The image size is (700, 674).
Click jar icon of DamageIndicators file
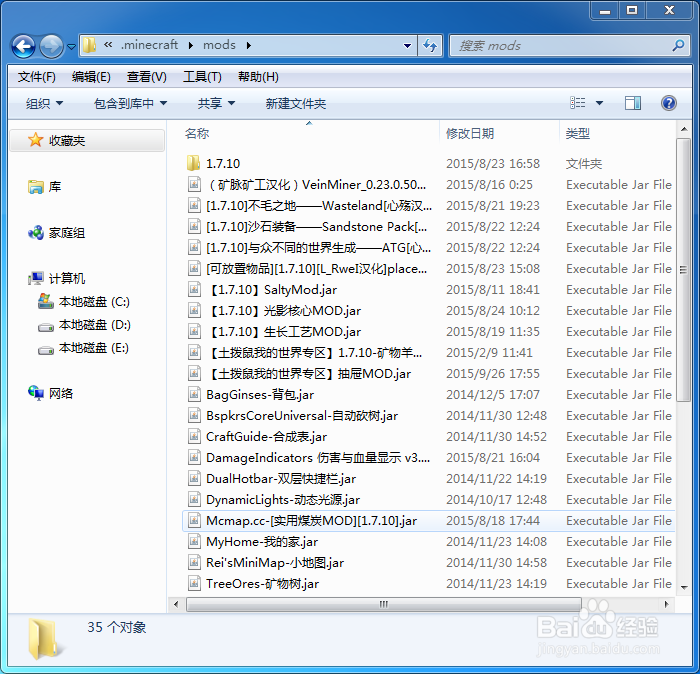(194, 457)
